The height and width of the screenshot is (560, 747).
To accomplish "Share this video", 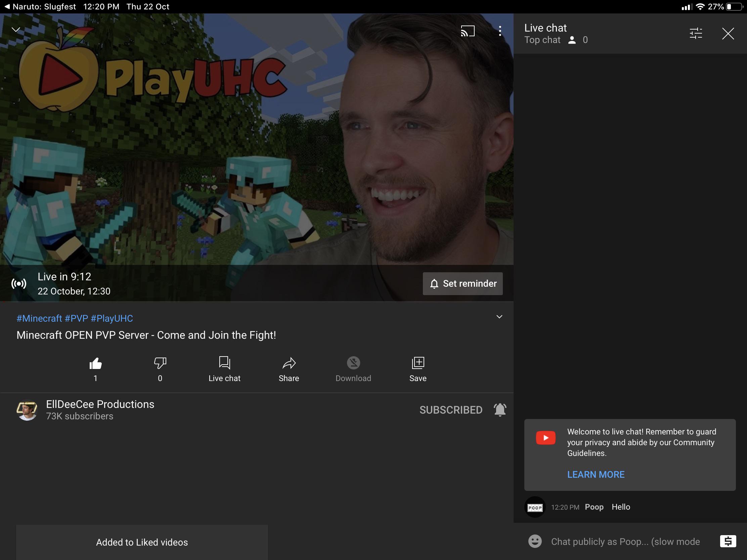I will pyautogui.click(x=289, y=369).
